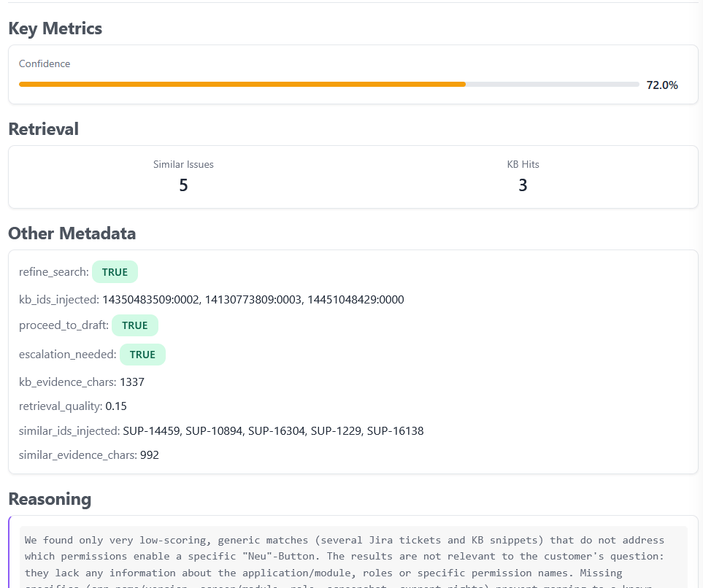Viewport: 703px width, 588px height.
Task: Click the similar_evidence_chars value 992
Action: [150, 455]
